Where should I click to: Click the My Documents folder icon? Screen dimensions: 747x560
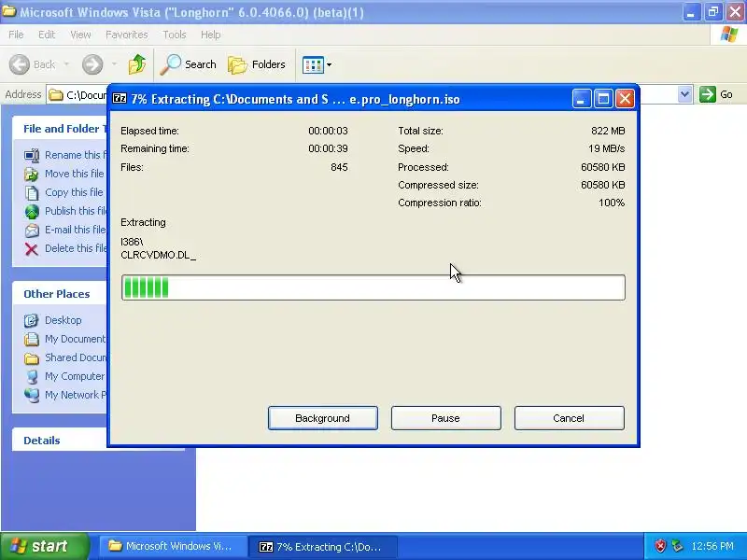point(32,339)
